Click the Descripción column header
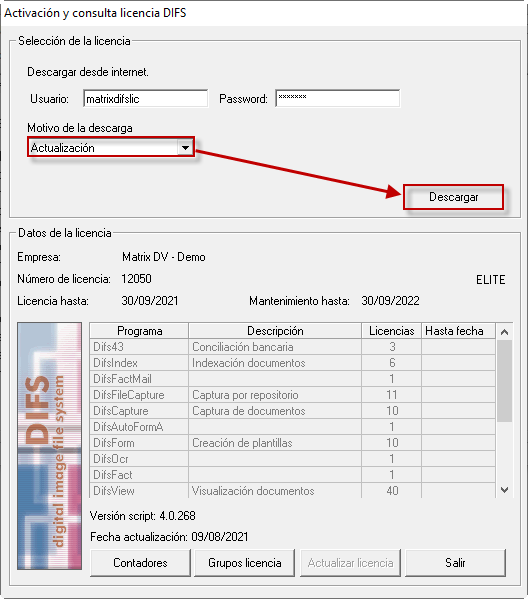Screen dimensions: 528x599 click(275, 331)
